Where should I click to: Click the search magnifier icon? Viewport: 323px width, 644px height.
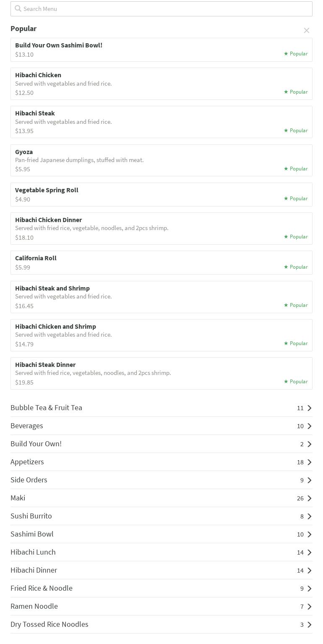pos(18,8)
